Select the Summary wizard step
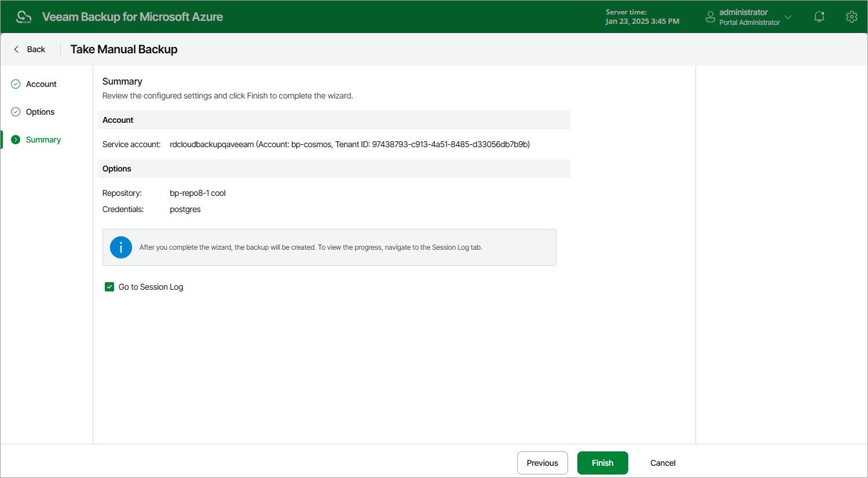 [x=43, y=140]
